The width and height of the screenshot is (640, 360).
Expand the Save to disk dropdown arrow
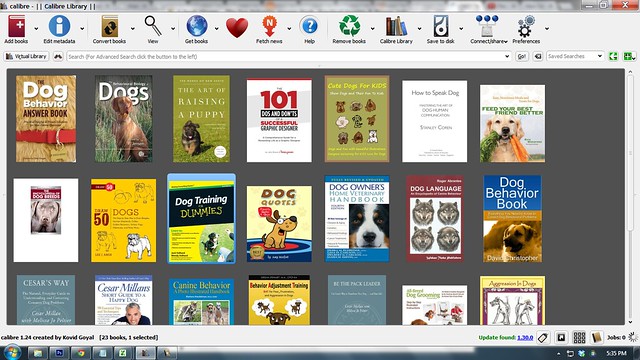click(x=461, y=29)
